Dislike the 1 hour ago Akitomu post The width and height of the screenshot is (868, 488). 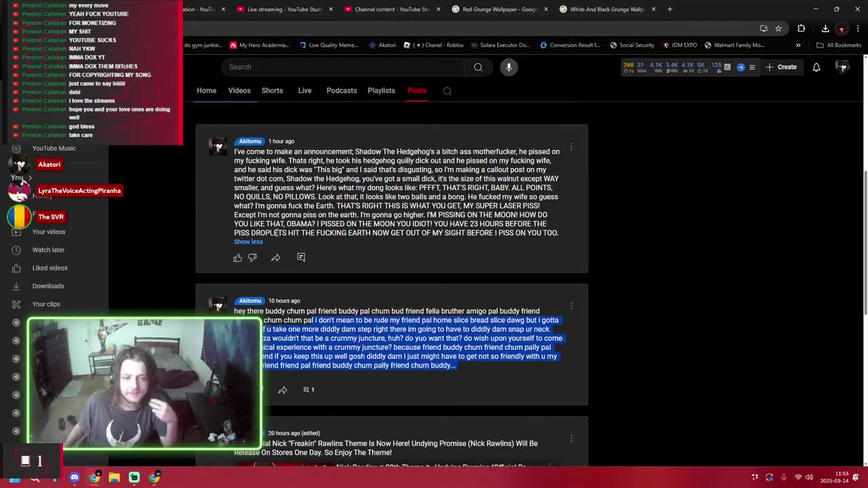pos(252,258)
